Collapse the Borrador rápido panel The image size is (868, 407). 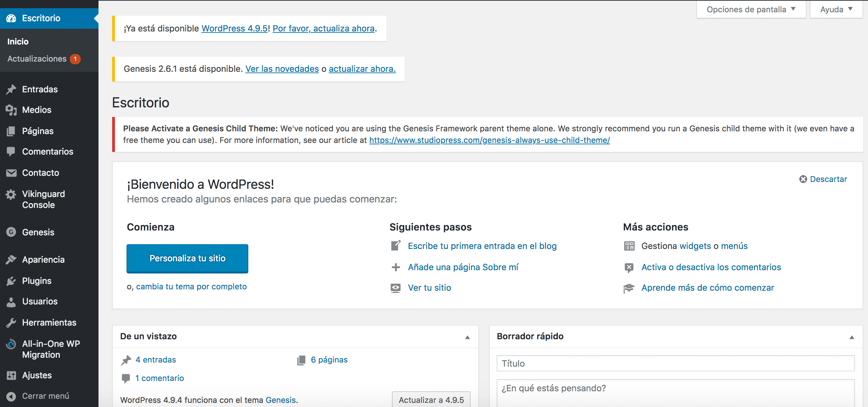click(852, 337)
